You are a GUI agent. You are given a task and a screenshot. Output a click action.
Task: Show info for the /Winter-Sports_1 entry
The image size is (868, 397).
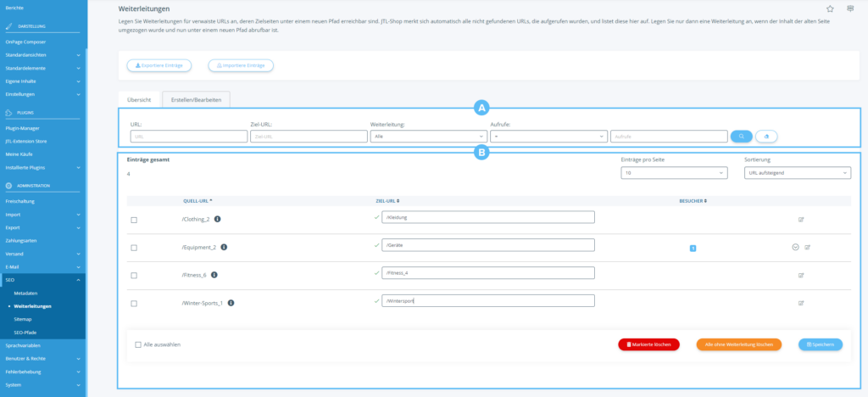coord(231,302)
